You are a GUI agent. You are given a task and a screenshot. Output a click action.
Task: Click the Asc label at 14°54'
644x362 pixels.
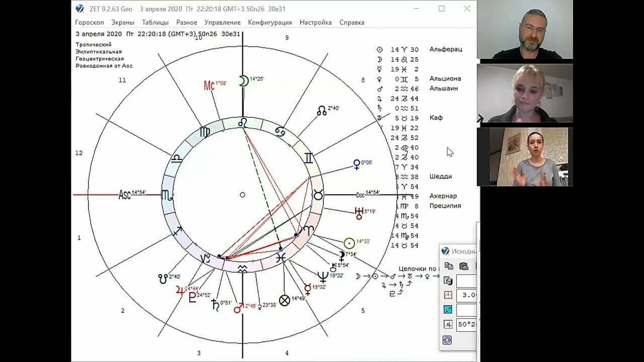tap(125, 195)
